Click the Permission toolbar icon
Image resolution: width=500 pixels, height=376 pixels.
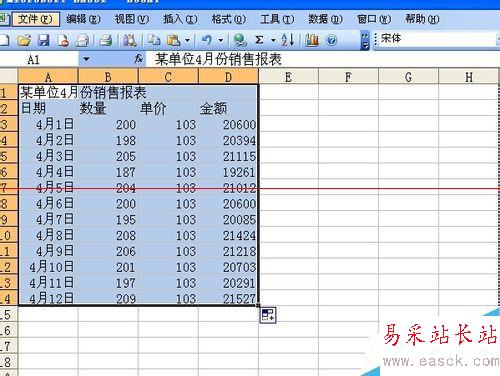pyautogui.click(x=63, y=40)
